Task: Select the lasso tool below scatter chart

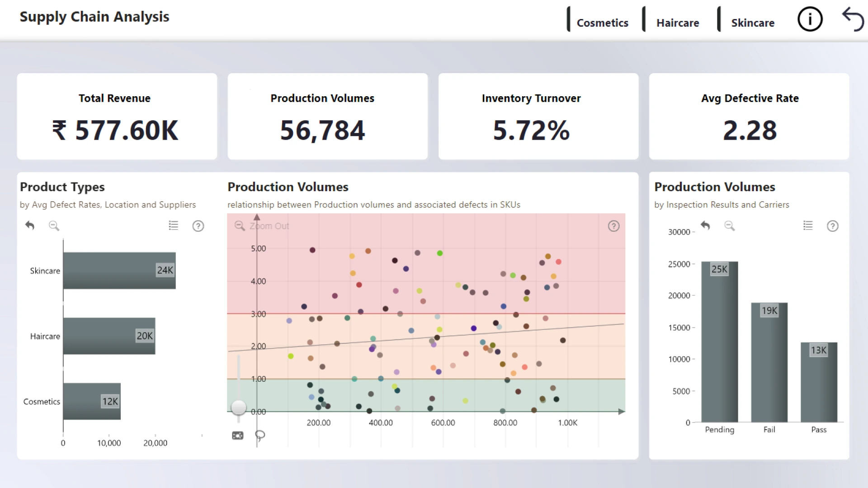Action: [260, 435]
